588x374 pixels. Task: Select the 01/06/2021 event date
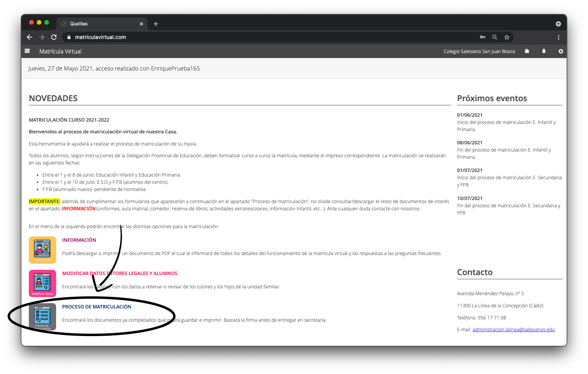(x=470, y=115)
